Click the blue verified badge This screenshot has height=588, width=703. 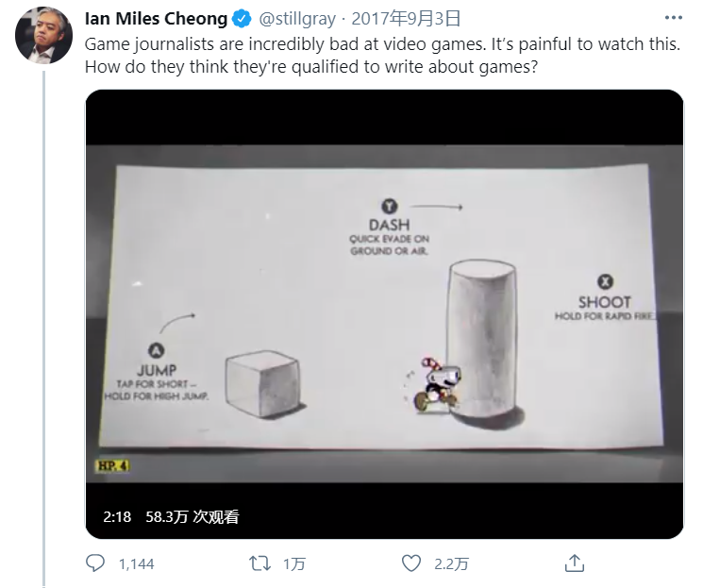pyautogui.click(x=241, y=18)
